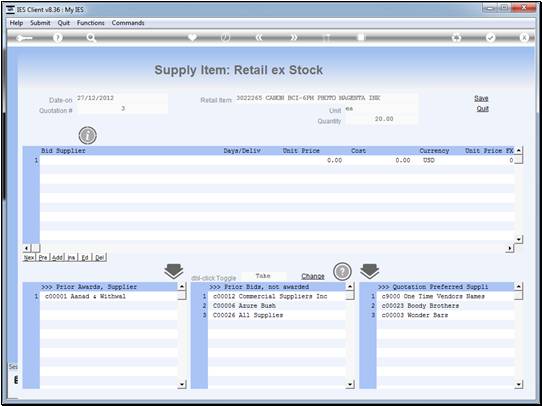Click the checkmark submit icon in toolbar
This screenshot has width=542, height=406.
coord(490,38)
